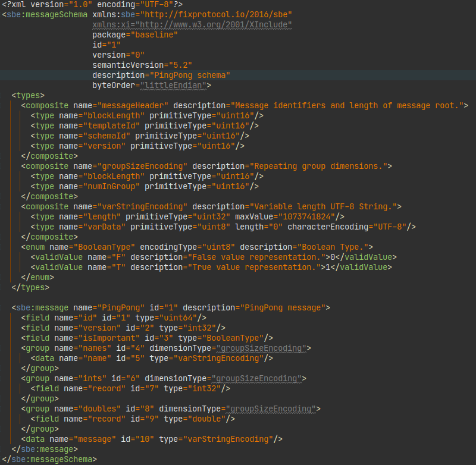
Task: Click underlined "groupSizeEncoding" on doubles group line
Action: tap(271, 409)
